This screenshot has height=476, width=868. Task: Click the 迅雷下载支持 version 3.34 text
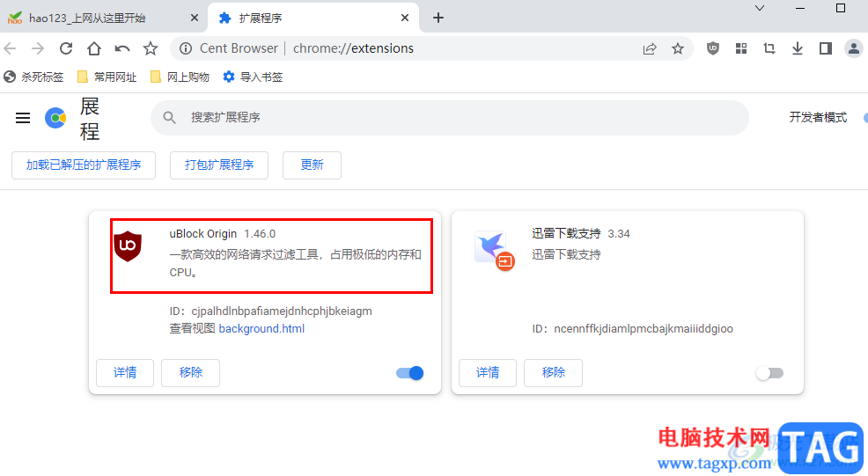tap(619, 234)
